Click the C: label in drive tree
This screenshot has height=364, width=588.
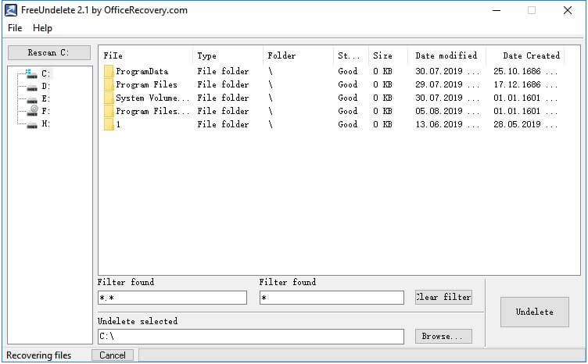pos(46,73)
